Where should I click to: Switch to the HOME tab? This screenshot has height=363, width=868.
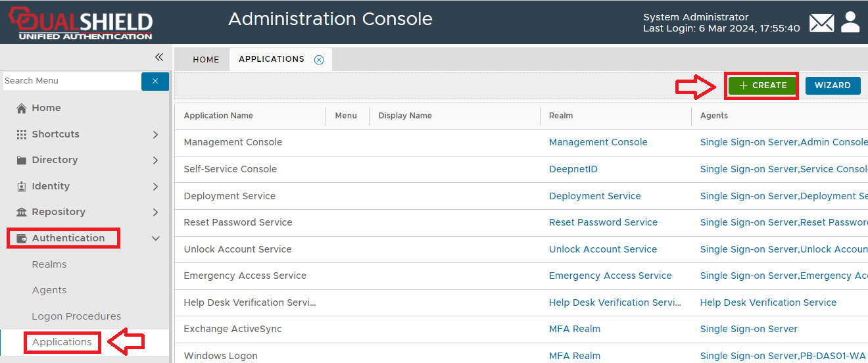point(206,60)
